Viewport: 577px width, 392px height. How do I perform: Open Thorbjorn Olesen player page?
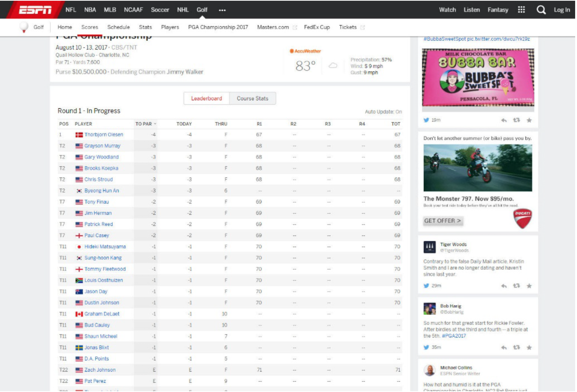click(x=104, y=135)
